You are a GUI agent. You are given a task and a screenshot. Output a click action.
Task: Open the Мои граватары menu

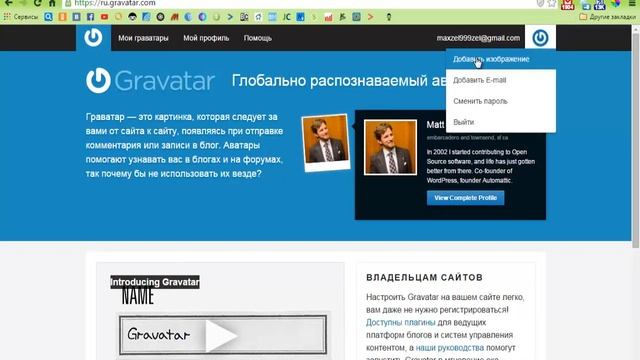(x=143, y=38)
